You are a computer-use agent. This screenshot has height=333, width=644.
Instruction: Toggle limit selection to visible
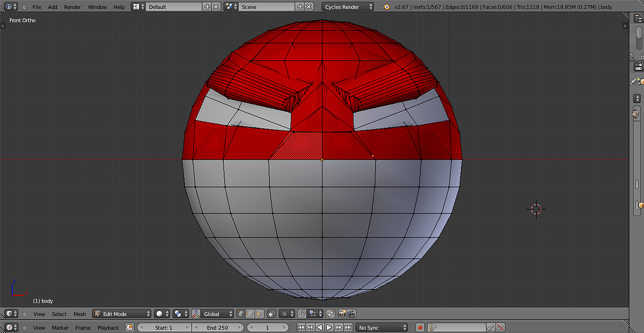point(271,313)
